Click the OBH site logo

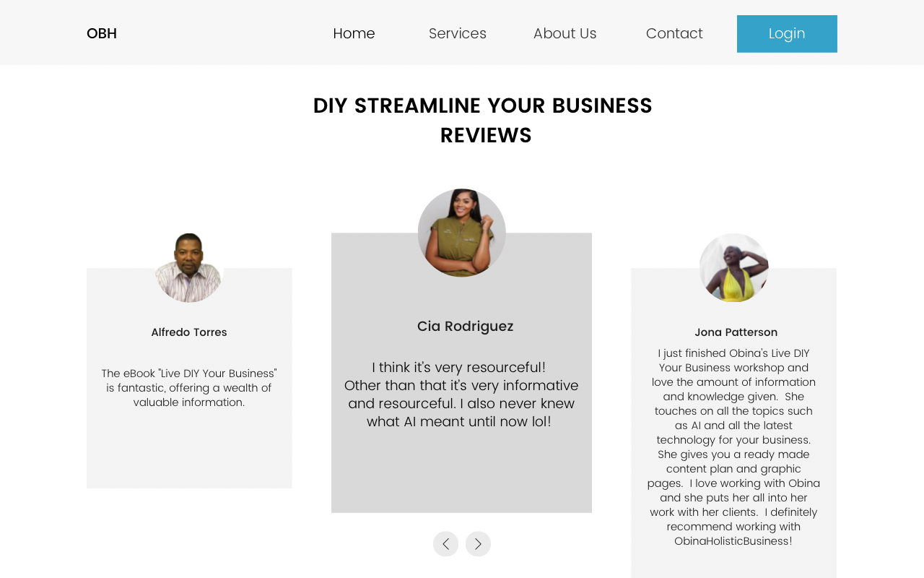tap(102, 34)
